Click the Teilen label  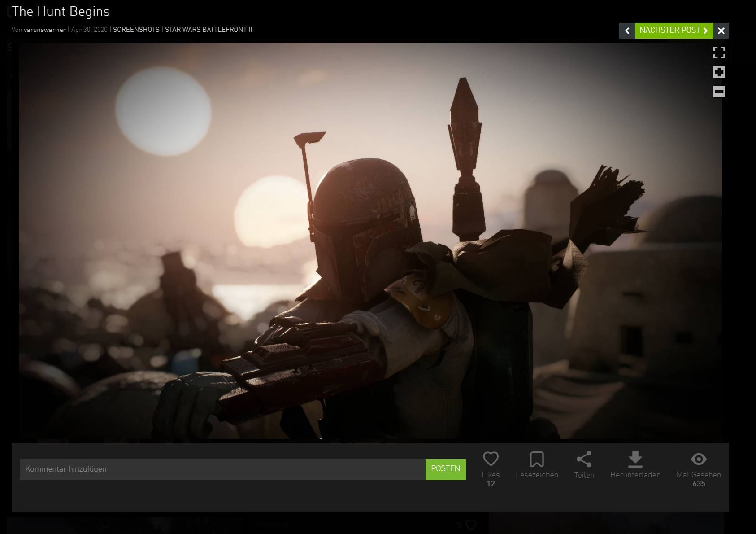click(584, 475)
